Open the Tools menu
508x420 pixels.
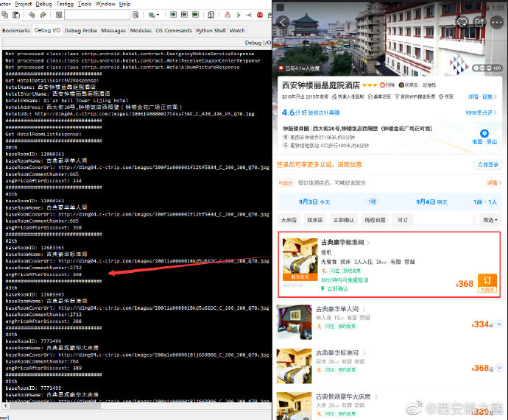[x=85, y=4]
